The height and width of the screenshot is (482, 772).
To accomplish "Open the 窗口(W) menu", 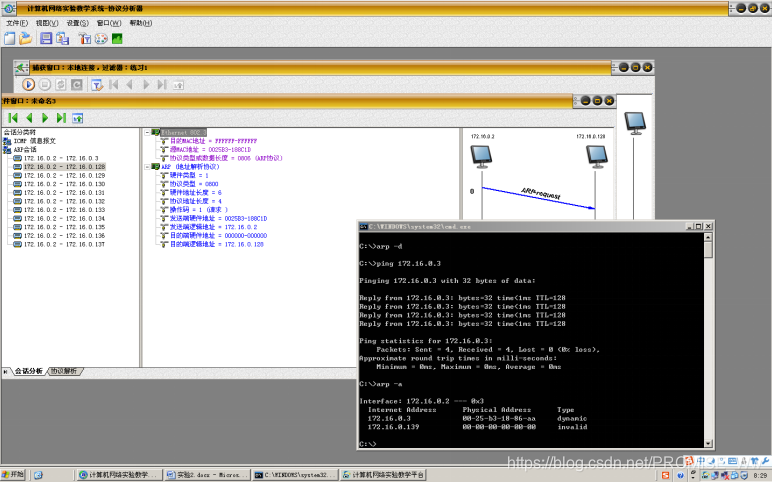I will coord(109,23).
